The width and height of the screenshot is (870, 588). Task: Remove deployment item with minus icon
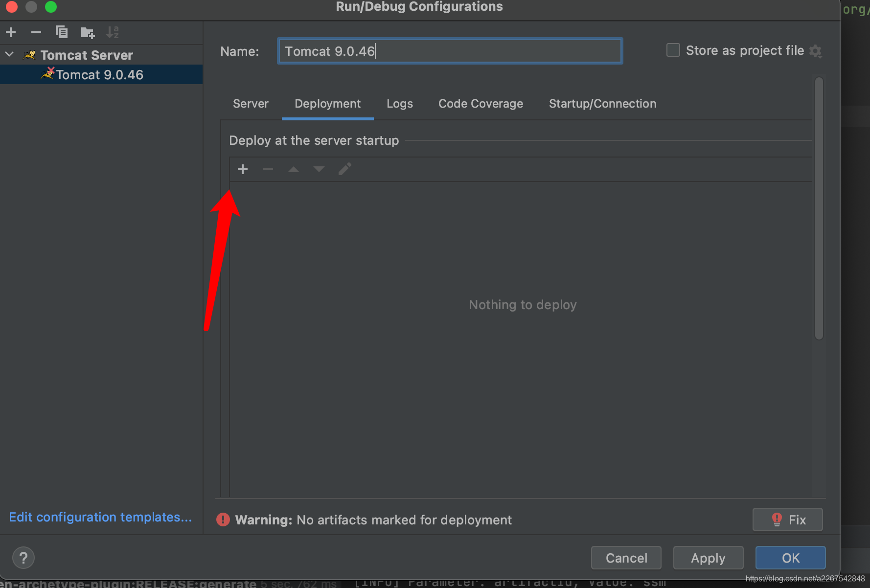point(268,169)
